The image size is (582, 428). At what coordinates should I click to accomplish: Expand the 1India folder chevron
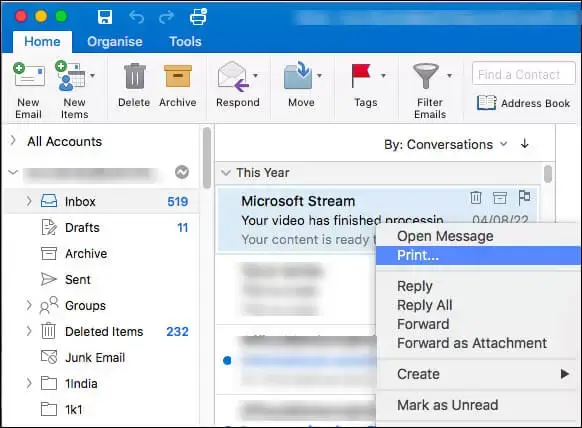pos(29,383)
